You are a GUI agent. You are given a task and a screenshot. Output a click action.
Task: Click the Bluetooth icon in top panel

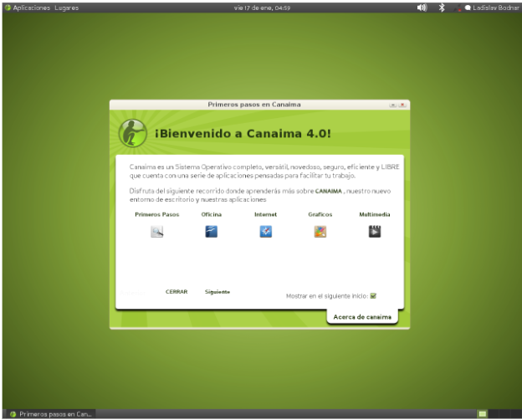click(442, 8)
